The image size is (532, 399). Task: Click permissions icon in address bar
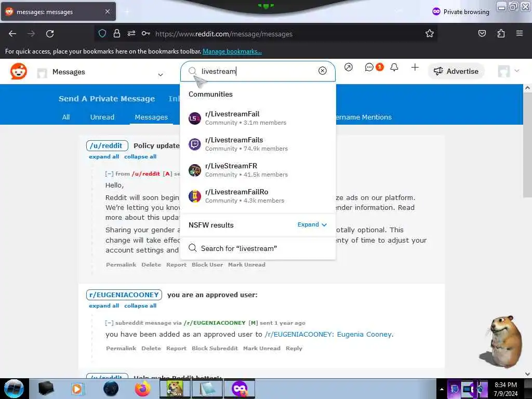click(x=131, y=33)
